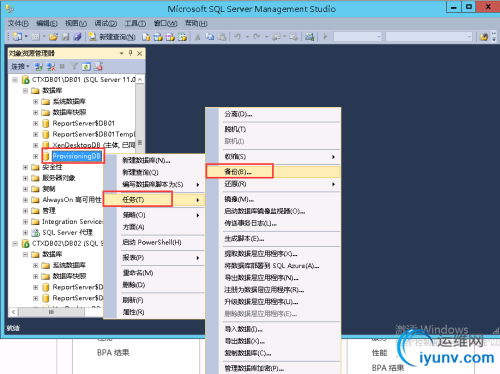This screenshot has height=374, width=500.
Task: Open the 窗口(W) Window menu
Action: (165, 23)
